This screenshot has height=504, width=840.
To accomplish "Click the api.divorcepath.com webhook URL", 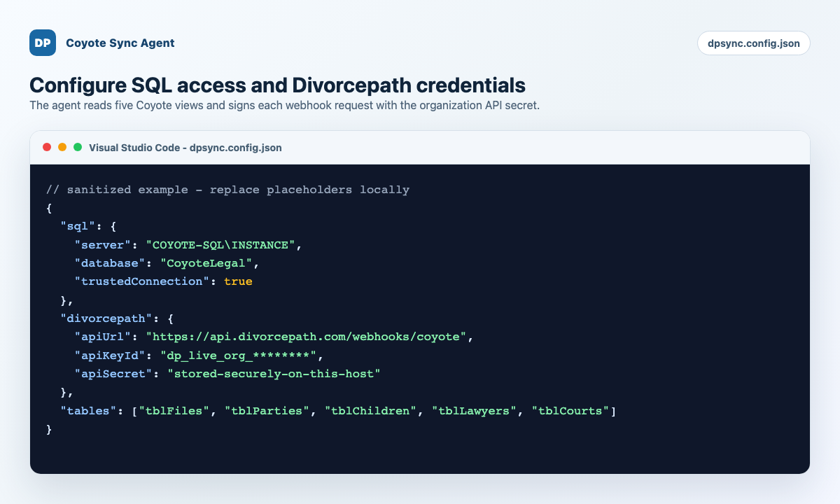I will (306, 337).
